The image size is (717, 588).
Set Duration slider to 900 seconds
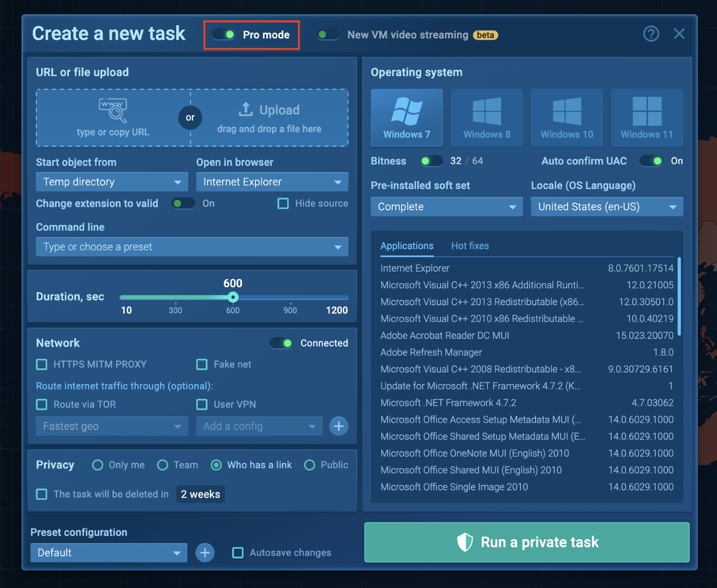point(290,297)
